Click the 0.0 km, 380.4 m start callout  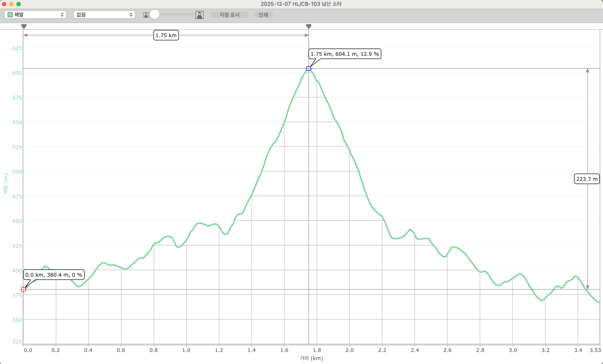(54, 275)
